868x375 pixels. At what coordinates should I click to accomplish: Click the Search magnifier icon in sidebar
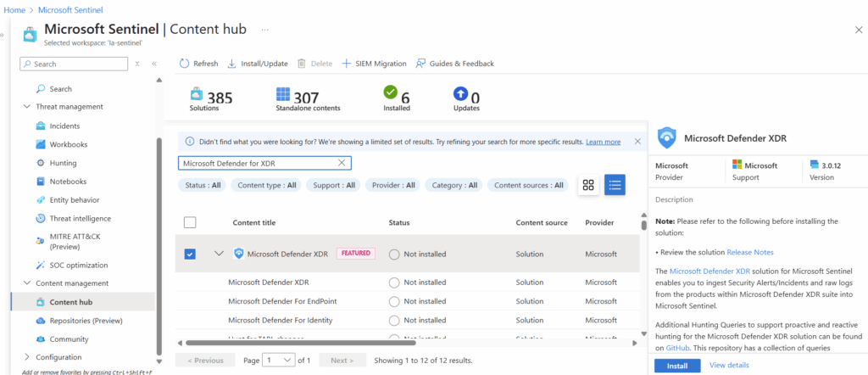[x=41, y=88]
